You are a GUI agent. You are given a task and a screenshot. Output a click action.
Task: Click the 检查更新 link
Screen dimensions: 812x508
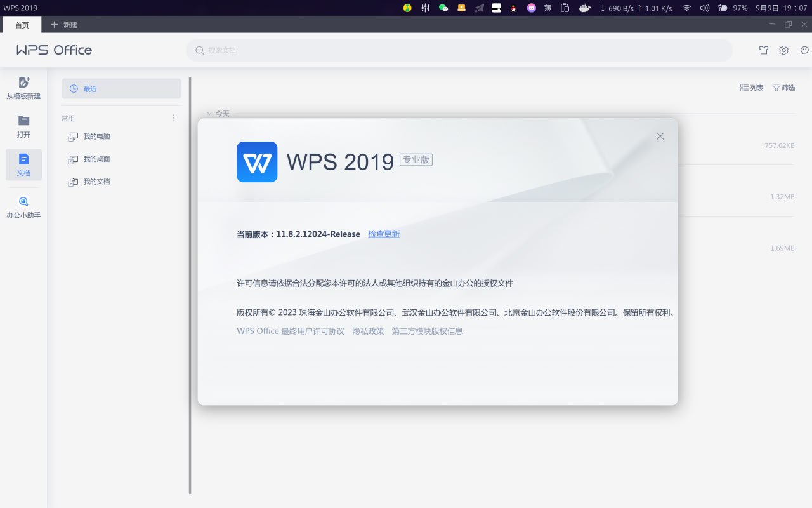coord(384,234)
